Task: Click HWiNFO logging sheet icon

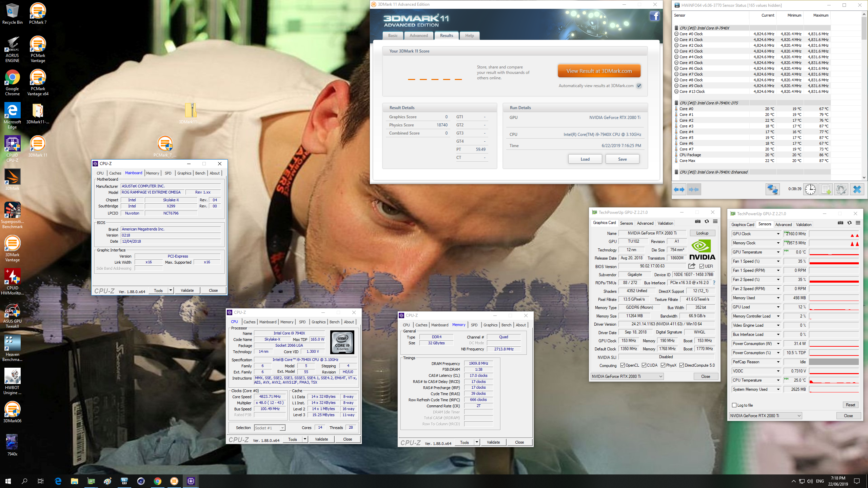Action: [x=825, y=189]
